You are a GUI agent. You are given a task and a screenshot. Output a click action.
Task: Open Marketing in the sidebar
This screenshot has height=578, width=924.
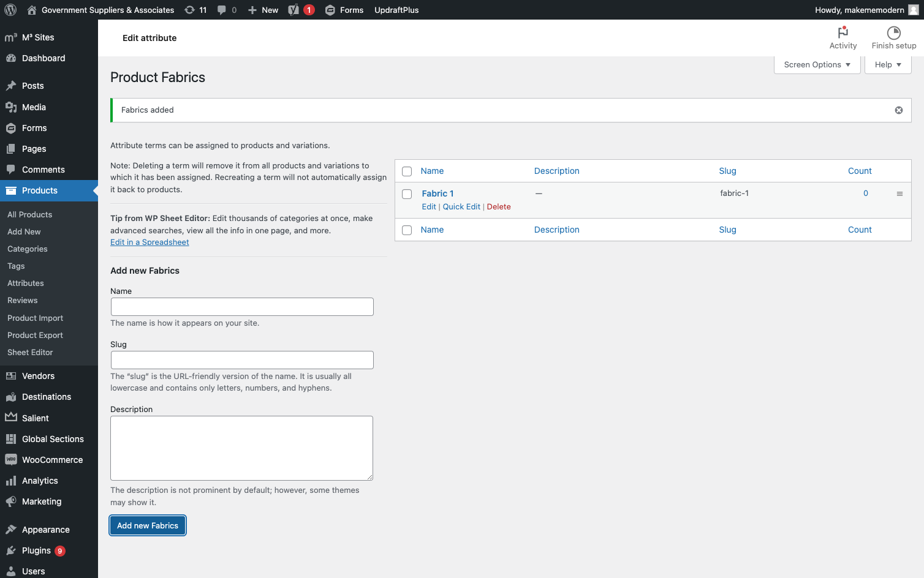tap(49, 501)
